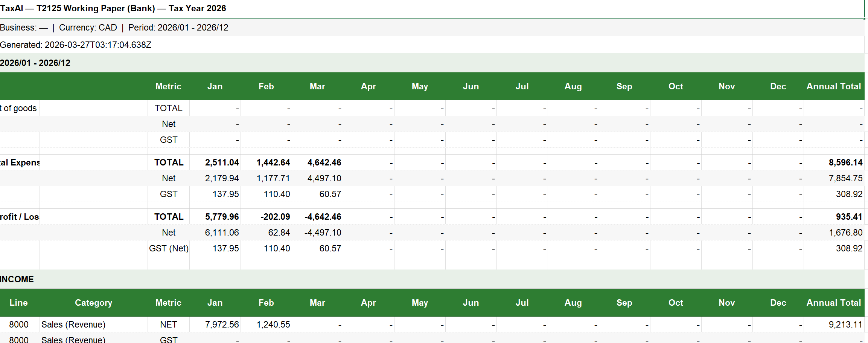Click Sales (Revenue) annual total 9,213.11
868x343 pixels.
click(845, 325)
